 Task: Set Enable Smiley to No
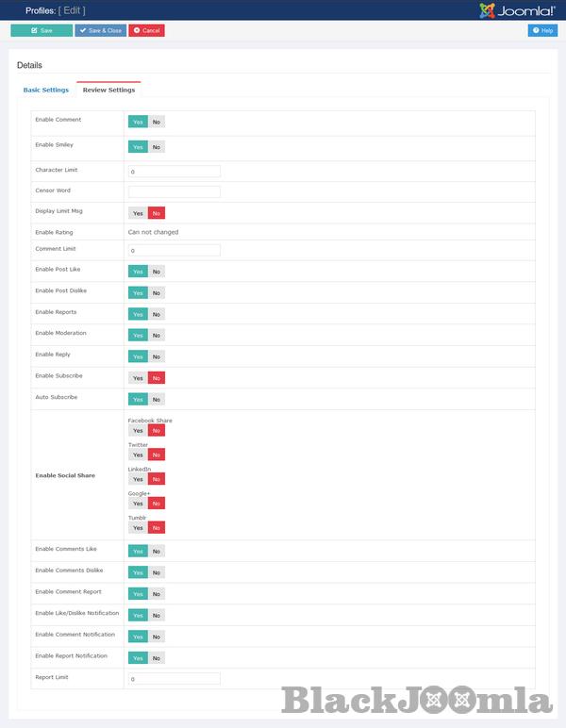coord(157,147)
